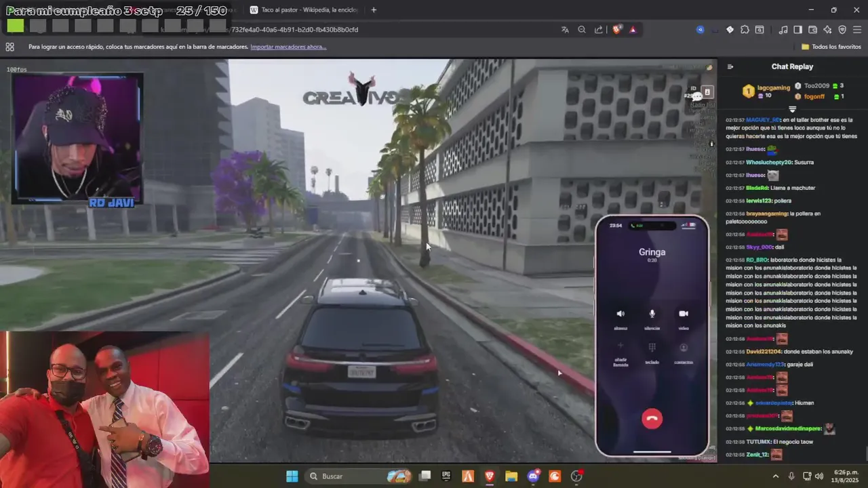Click the Chat Replay header title
Image resolution: width=868 pixels, height=488 pixels.
point(792,66)
